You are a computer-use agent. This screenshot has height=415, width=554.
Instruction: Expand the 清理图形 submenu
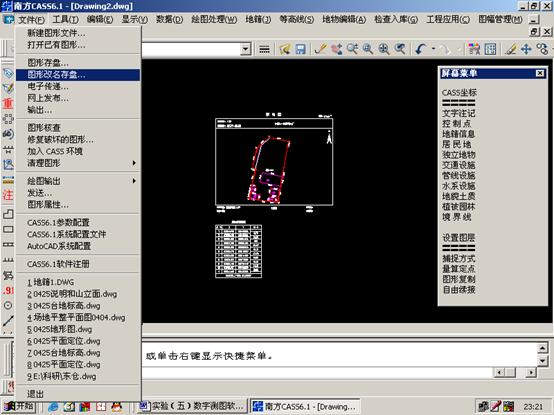pos(78,163)
